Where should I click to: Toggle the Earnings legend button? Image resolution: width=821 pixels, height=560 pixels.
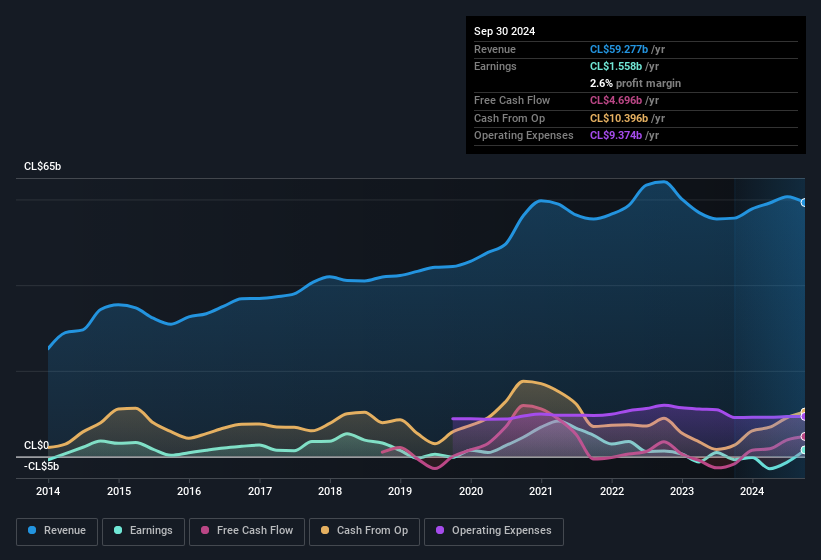pyautogui.click(x=143, y=531)
